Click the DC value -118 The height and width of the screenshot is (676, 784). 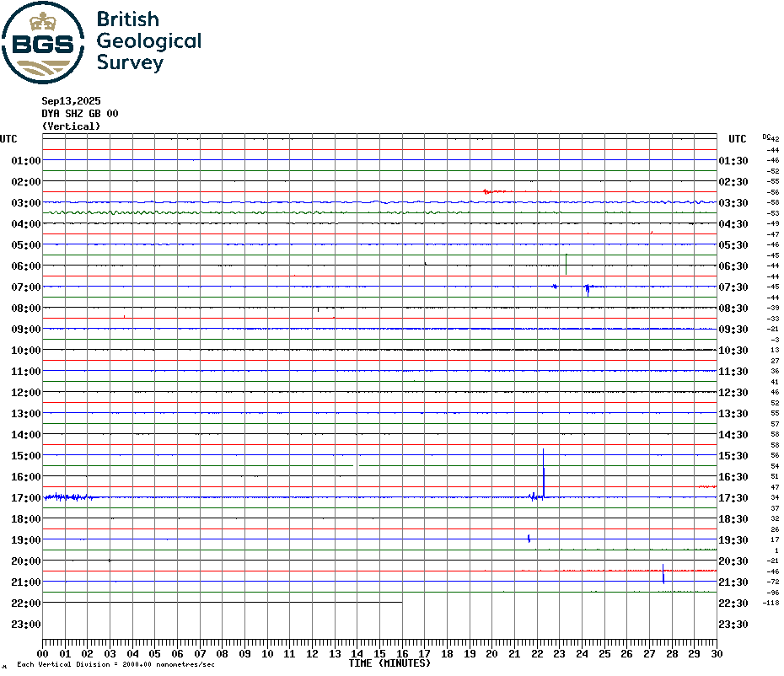pos(771,603)
